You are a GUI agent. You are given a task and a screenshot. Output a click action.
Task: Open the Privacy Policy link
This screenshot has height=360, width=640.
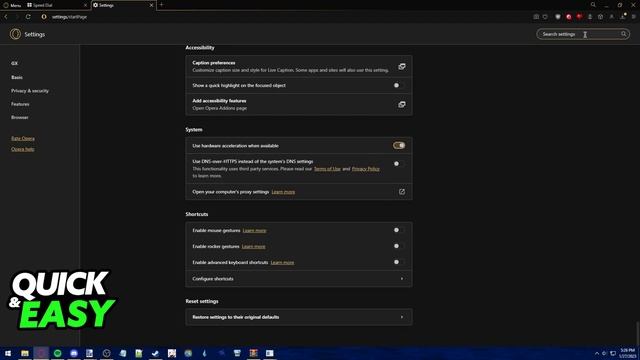pos(366,169)
